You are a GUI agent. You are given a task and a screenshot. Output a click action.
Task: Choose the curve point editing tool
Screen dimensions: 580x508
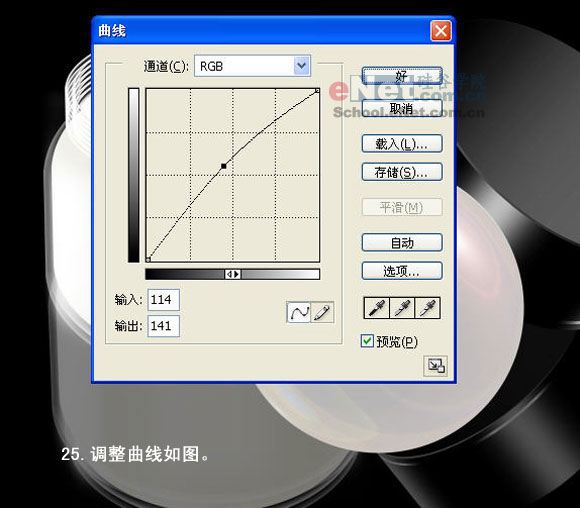[299, 313]
